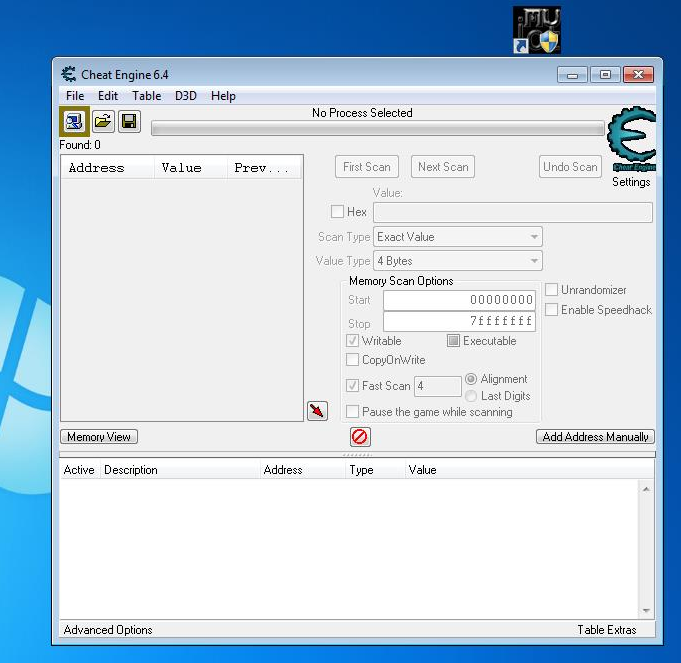Enable the Unrandomizer checkbox
The height and width of the screenshot is (663, 681).
552,290
